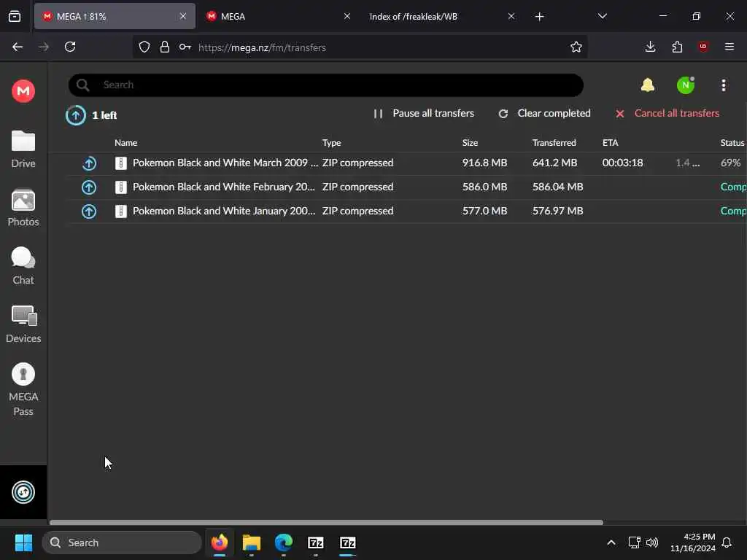The image size is (747, 560).
Task: Open the green N account avatar
Action: click(686, 85)
